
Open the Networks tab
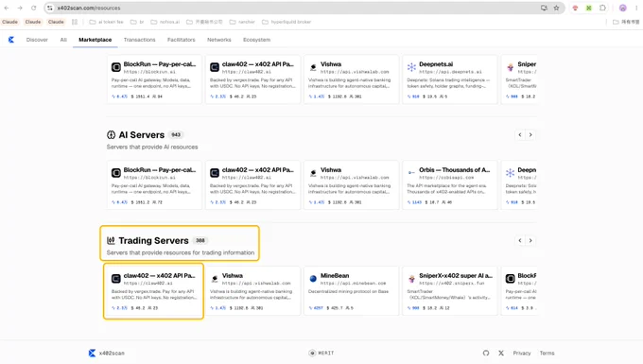pyautogui.click(x=219, y=40)
